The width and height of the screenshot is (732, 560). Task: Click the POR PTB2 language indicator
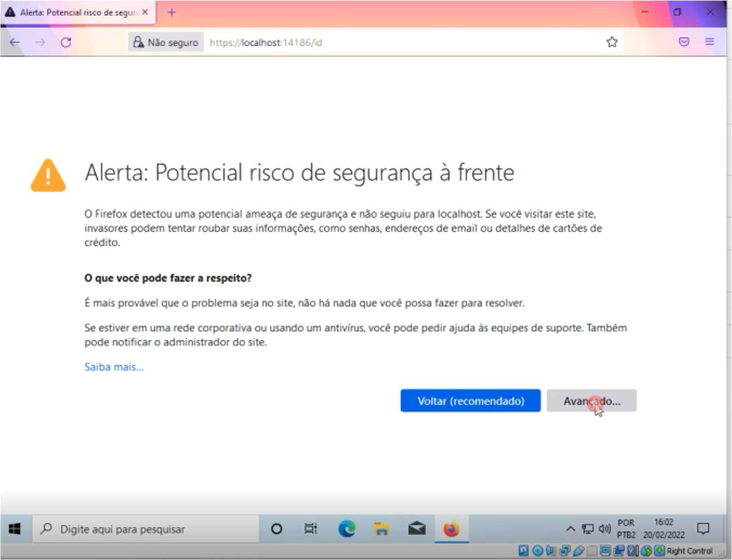click(626, 529)
